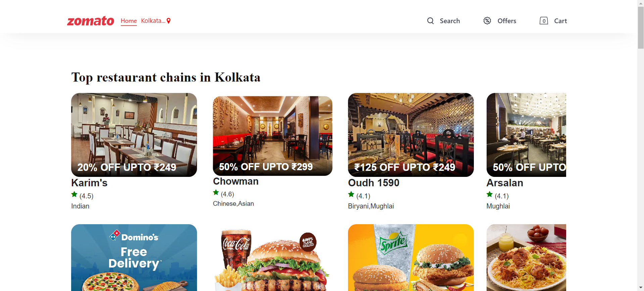Viewport: 644px width, 291px height.
Task: Click the search magnifier icon
Action: [430, 21]
